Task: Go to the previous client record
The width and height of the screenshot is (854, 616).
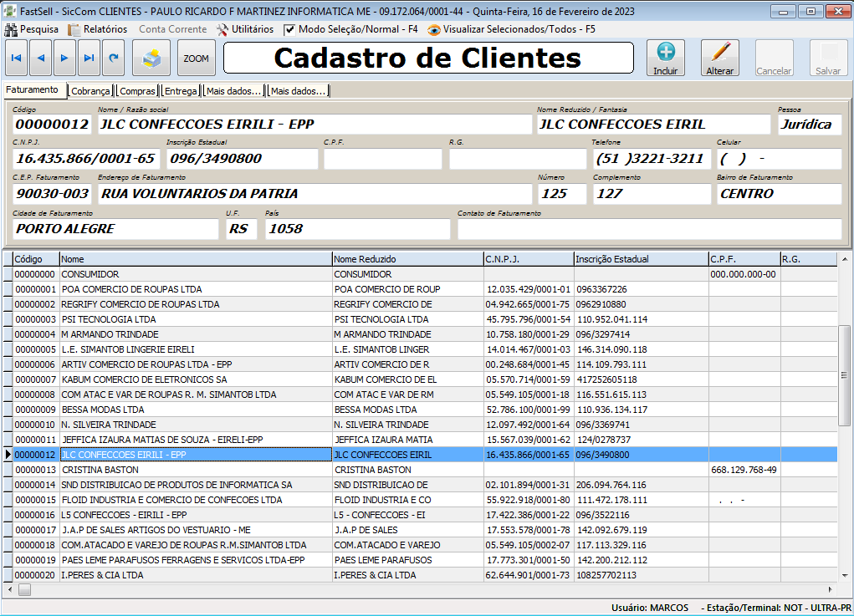Action: tap(42, 58)
